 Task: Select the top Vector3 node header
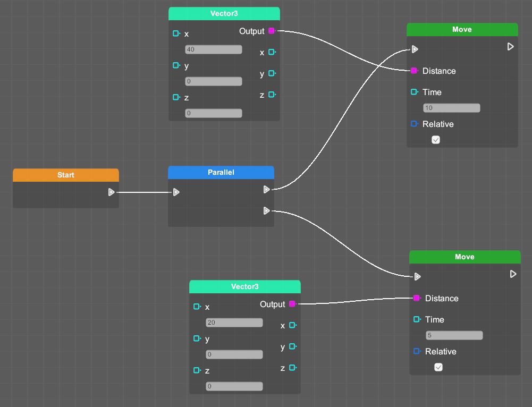pyautogui.click(x=224, y=13)
